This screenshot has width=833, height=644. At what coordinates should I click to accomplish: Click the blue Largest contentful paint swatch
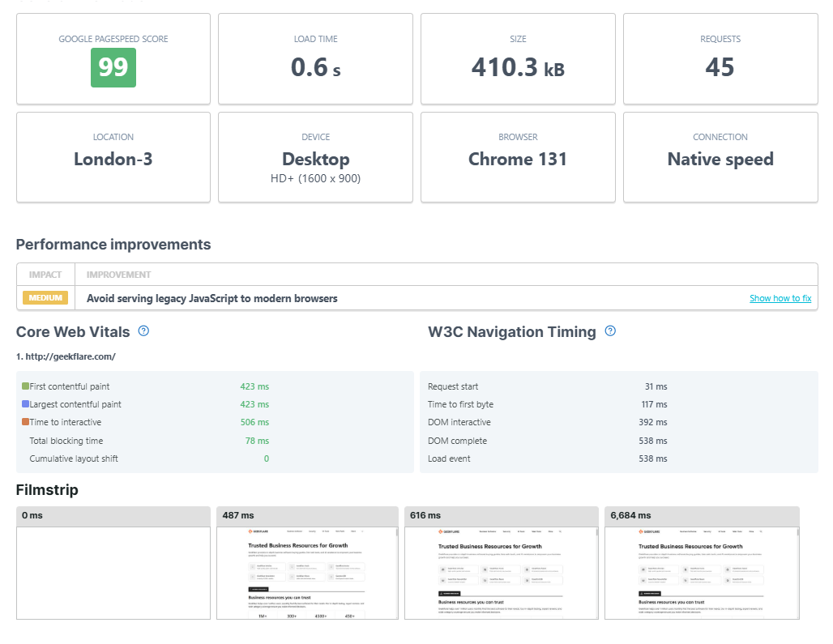pos(25,404)
